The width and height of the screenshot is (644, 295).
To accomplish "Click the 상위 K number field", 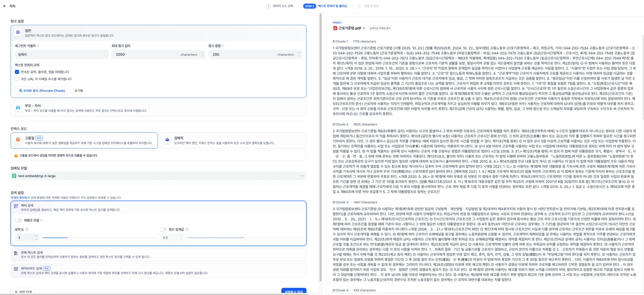I will pyautogui.click(x=27, y=238).
